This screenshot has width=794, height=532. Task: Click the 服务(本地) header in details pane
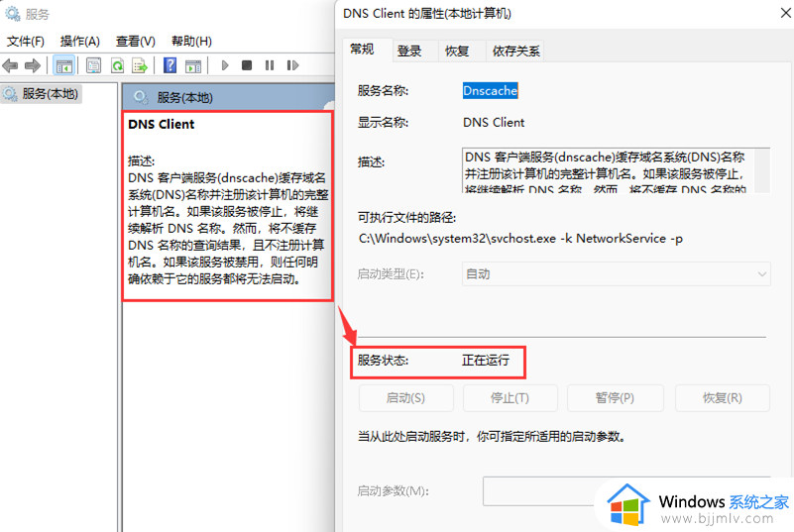point(228,97)
